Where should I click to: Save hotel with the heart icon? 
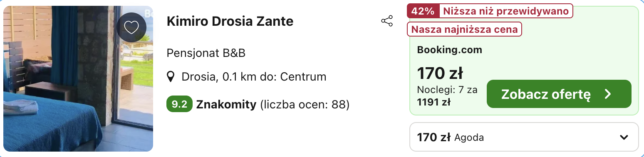coord(131,27)
